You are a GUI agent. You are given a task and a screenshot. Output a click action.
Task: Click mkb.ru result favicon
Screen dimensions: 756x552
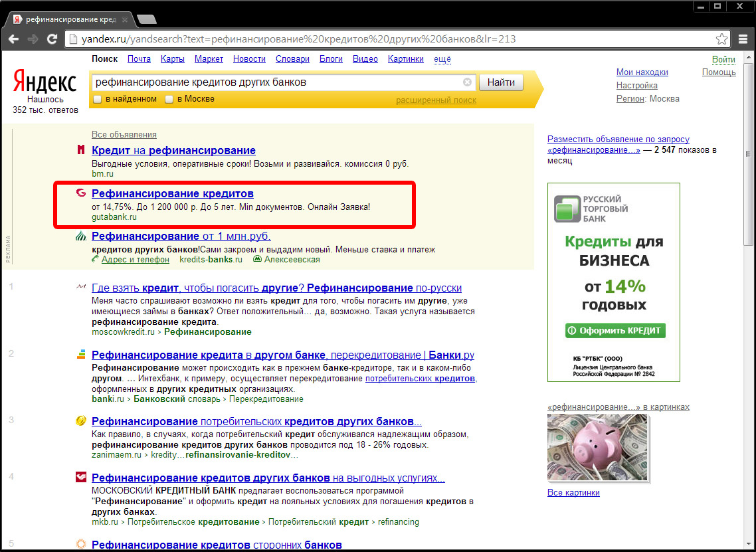pyautogui.click(x=81, y=478)
